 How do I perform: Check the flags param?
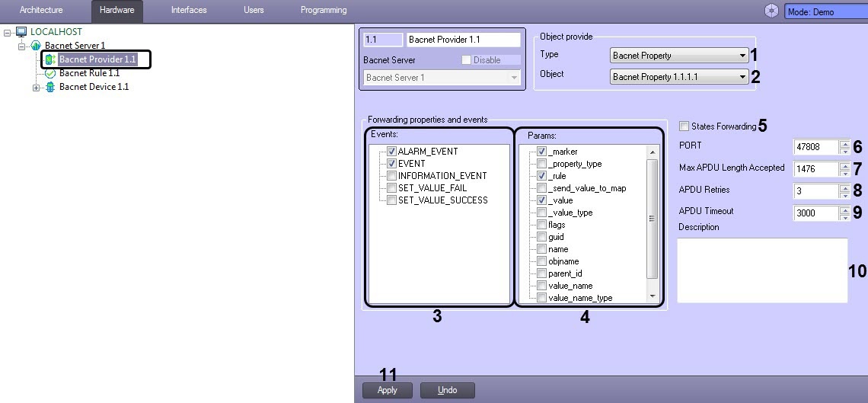[541, 225]
